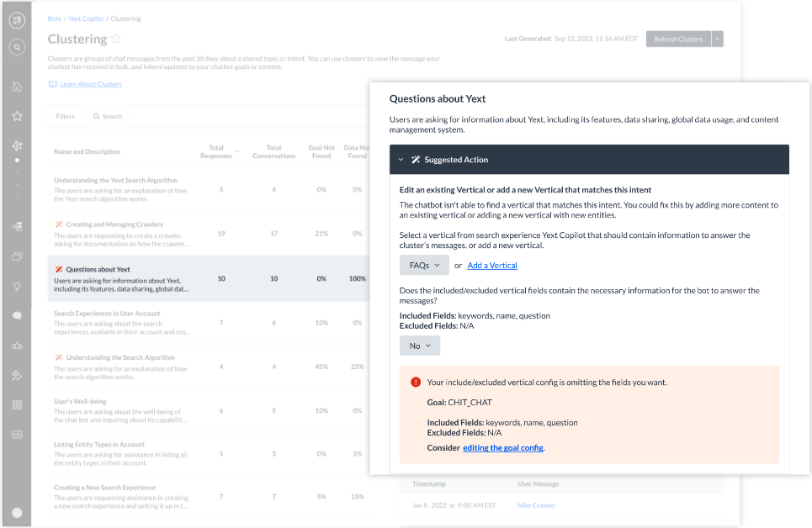Click the wand icon on Questions about Yext row
Viewport: 812px width, 528px height.
pyautogui.click(x=59, y=269)
